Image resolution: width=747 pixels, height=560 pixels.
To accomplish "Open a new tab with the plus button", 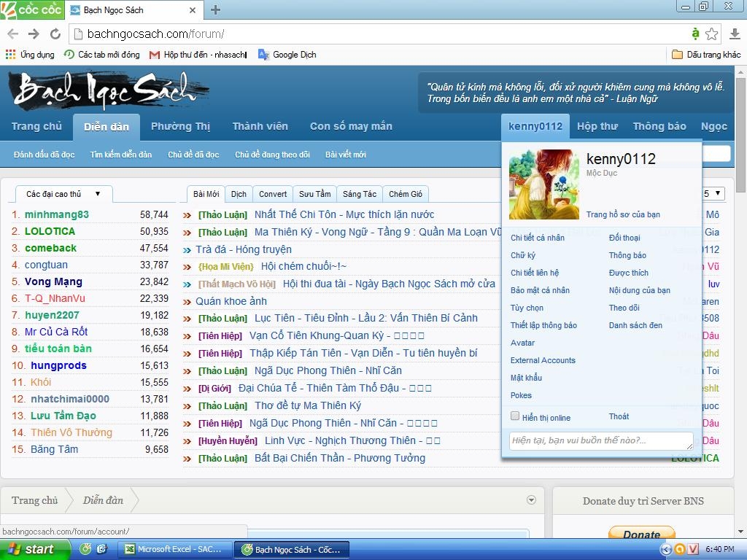I will click(x=215, y=9).
